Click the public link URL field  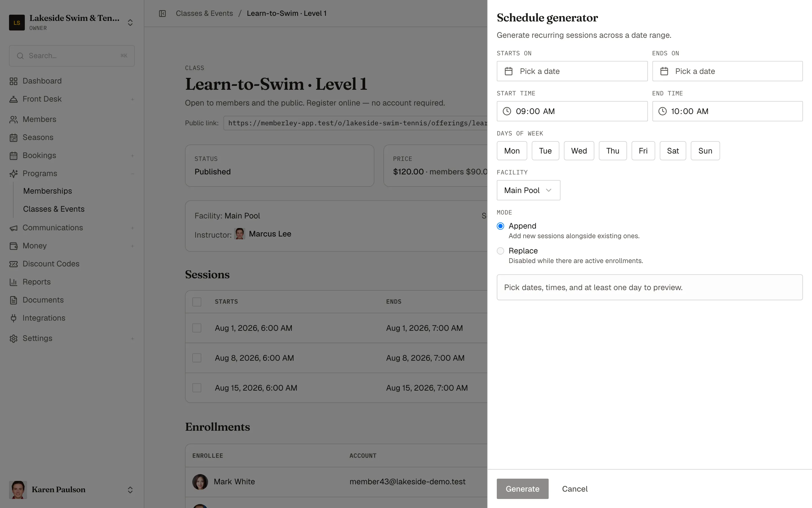click(x=355, y=123)
